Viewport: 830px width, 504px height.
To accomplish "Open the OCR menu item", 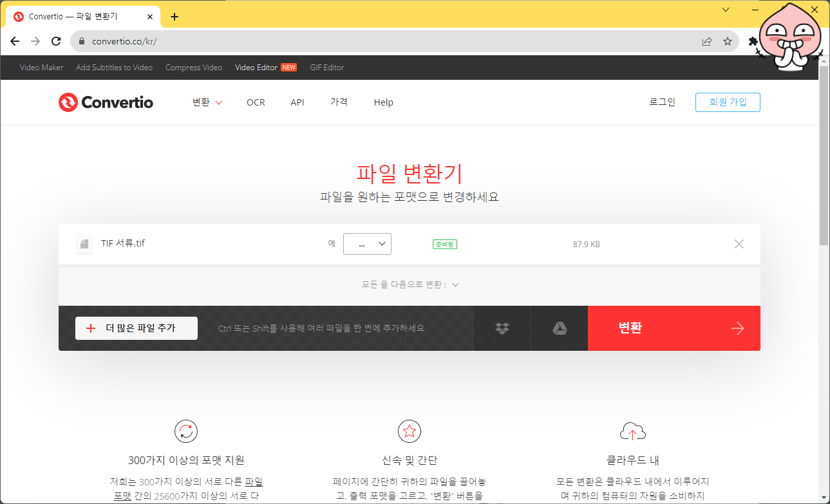I will click(x=256, y=102).
